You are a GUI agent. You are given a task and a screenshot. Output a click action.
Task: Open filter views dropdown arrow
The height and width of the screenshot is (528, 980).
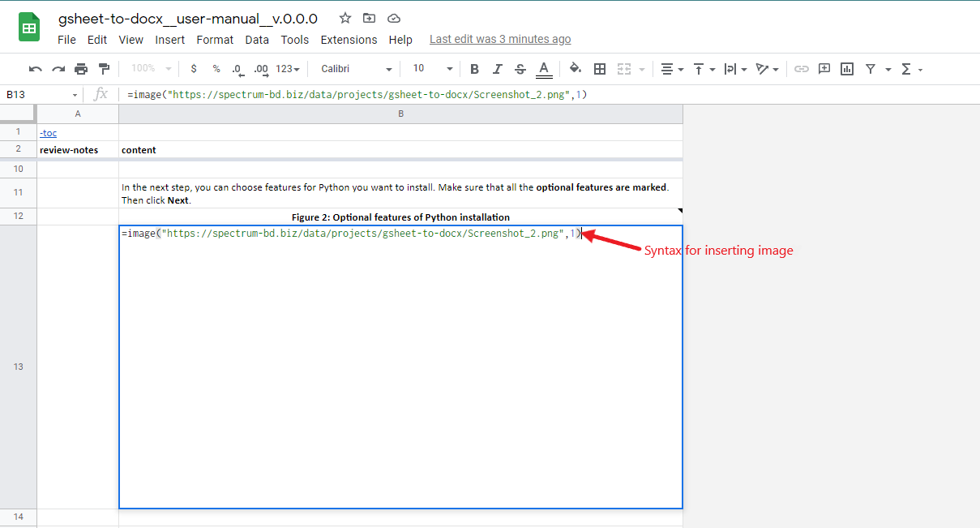[888, 70]
